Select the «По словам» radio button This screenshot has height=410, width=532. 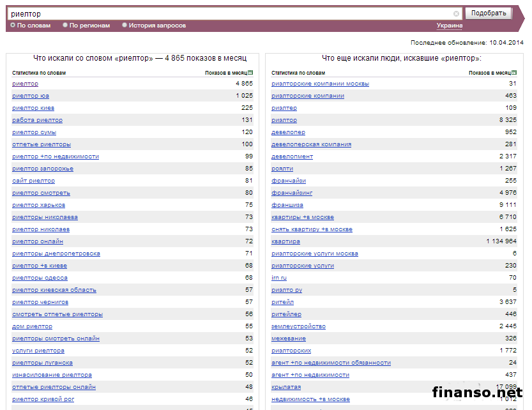click(13, 26)
